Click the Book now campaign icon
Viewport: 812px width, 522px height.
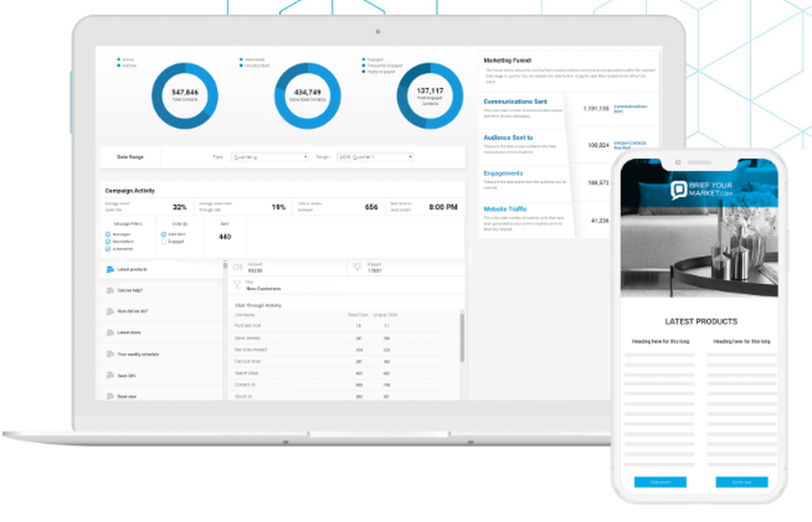(x=109, y=395)
